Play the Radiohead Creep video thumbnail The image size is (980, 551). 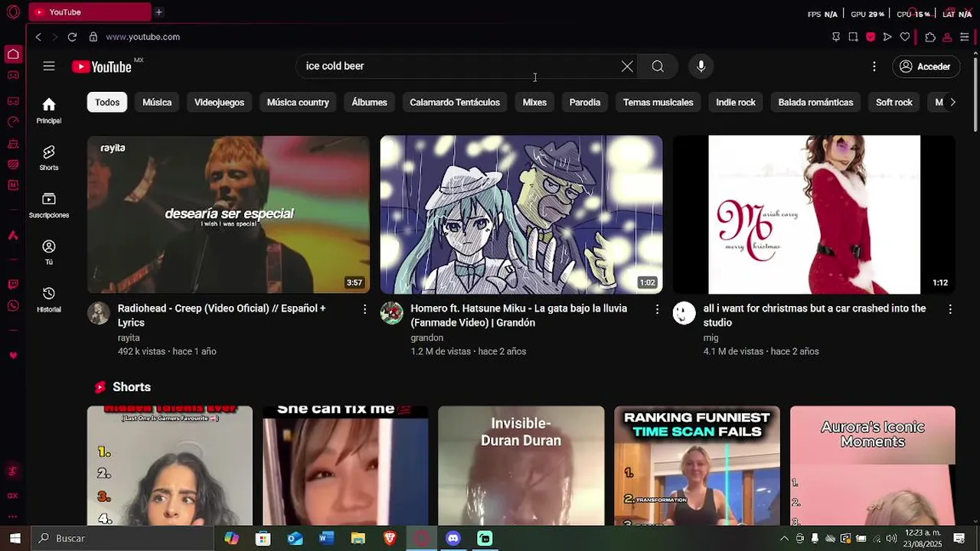coord(228,214)
